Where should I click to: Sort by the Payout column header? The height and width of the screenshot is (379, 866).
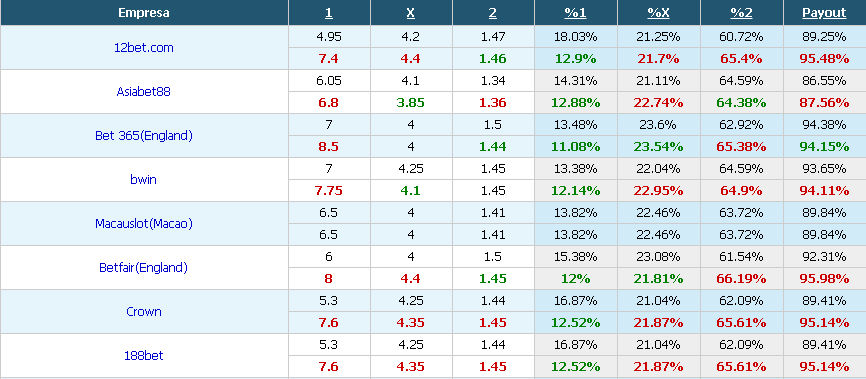[824, 13]
